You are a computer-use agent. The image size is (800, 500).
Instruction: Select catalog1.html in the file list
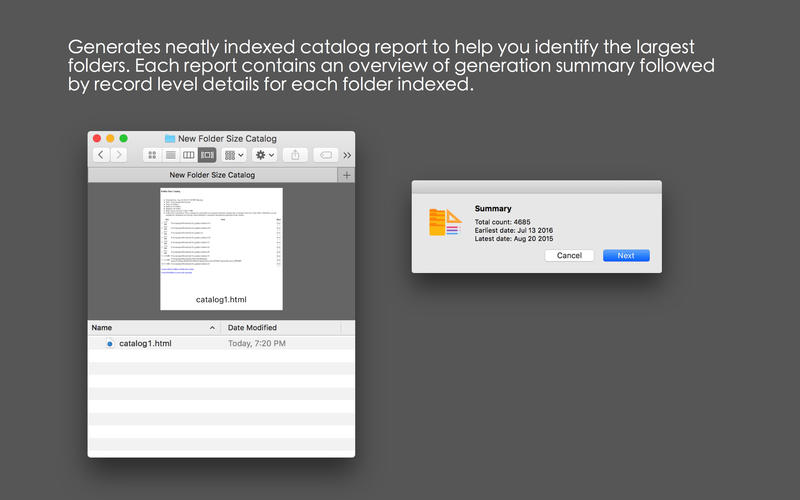pos(221,343)
